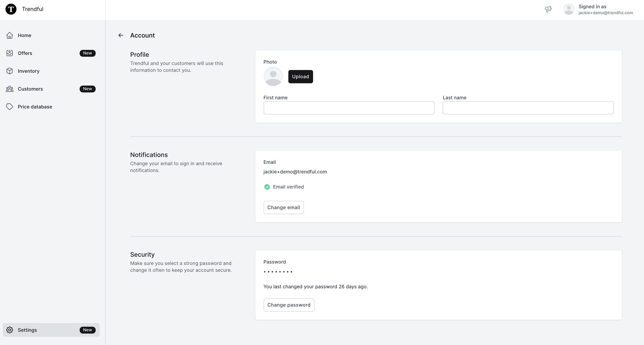
Task: Click the New badge beside Settings
Action: [87, 330]
